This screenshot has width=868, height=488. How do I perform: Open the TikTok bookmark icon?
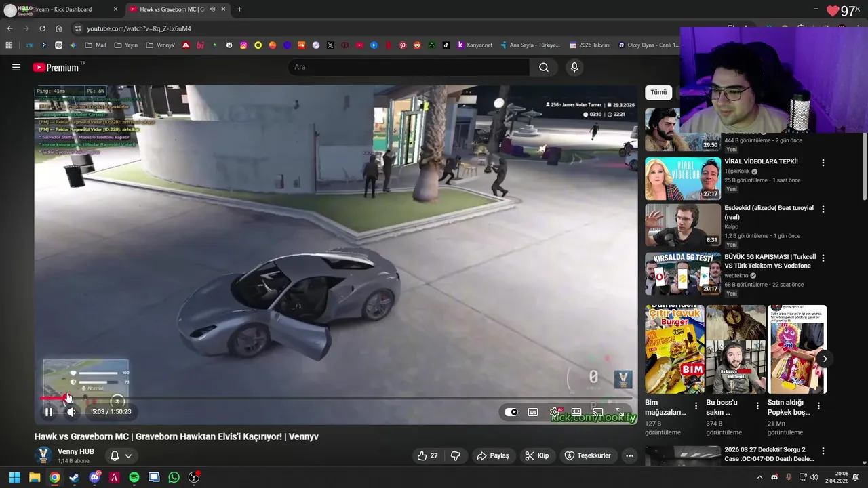click(446, 45)
